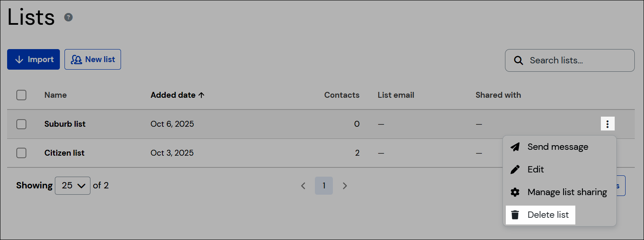
Task: Click the paper plane Send message icon
Action: (x=515, y=147)
